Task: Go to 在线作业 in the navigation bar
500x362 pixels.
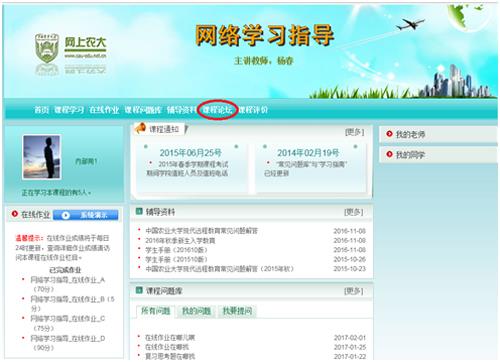Action: click(104, 110)
